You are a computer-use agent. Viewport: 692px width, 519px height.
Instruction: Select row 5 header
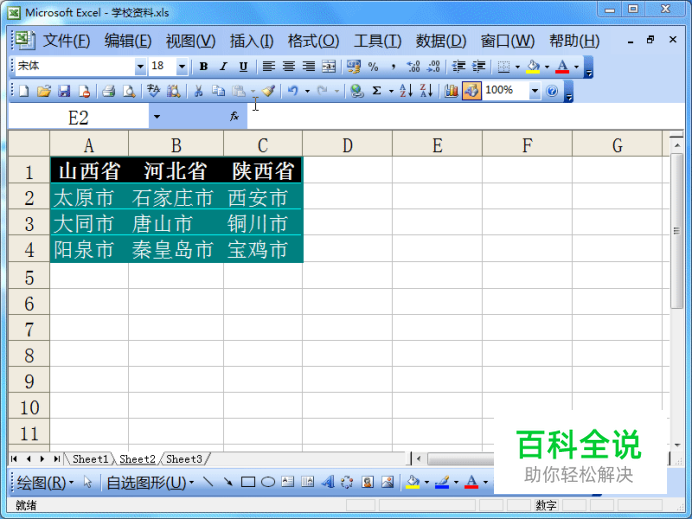pos(29,278)
